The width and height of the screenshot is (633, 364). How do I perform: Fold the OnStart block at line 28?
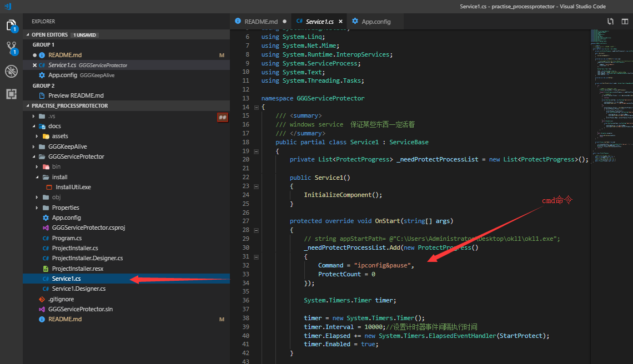click(256, 230)
